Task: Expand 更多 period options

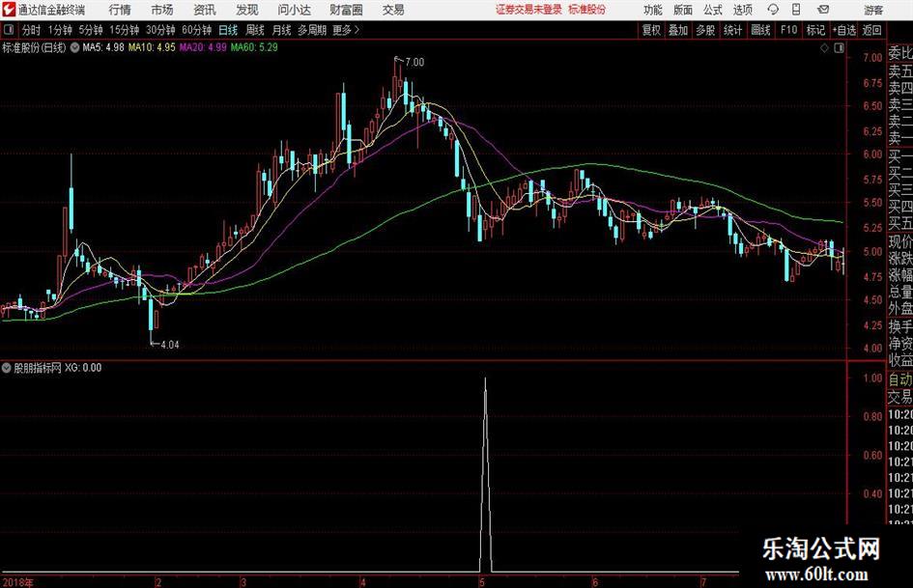Action: 346,30
